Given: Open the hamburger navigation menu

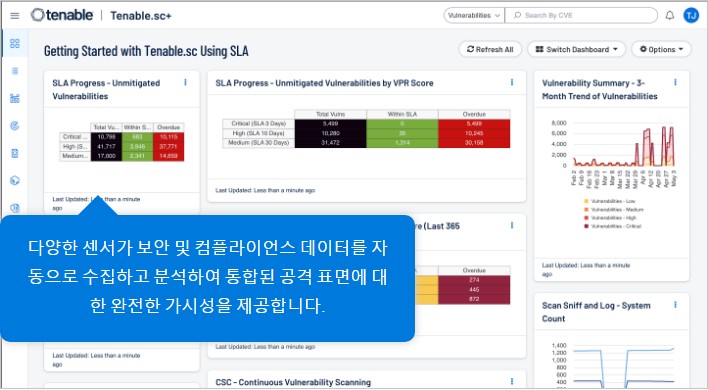Looking at the screenshot, I should (14, 16).
